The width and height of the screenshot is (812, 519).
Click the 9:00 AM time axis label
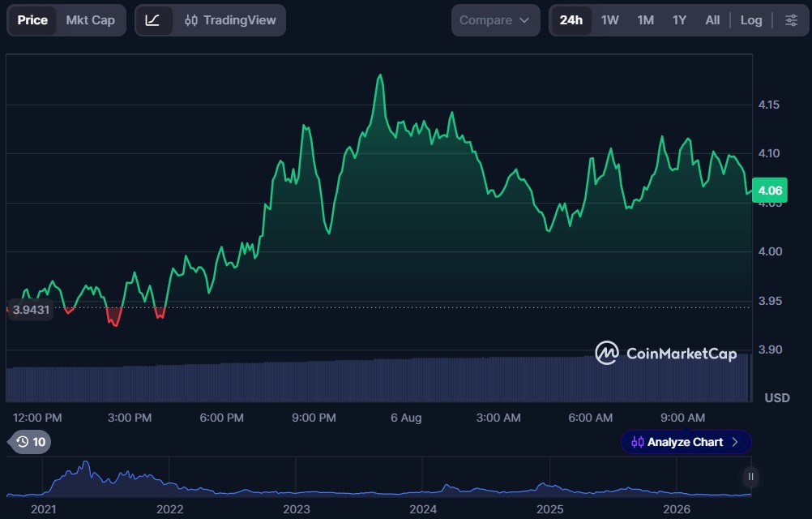point(682,418)
